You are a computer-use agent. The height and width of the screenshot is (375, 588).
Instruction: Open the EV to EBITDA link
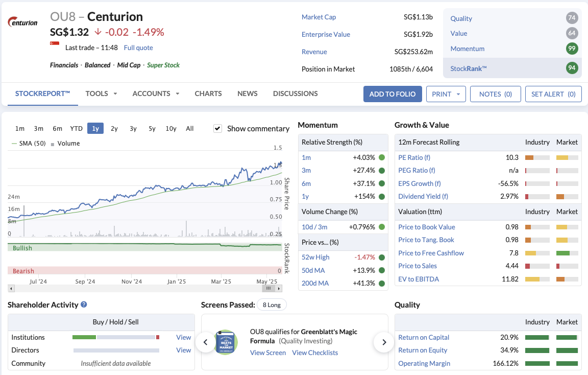coord(419,279)
